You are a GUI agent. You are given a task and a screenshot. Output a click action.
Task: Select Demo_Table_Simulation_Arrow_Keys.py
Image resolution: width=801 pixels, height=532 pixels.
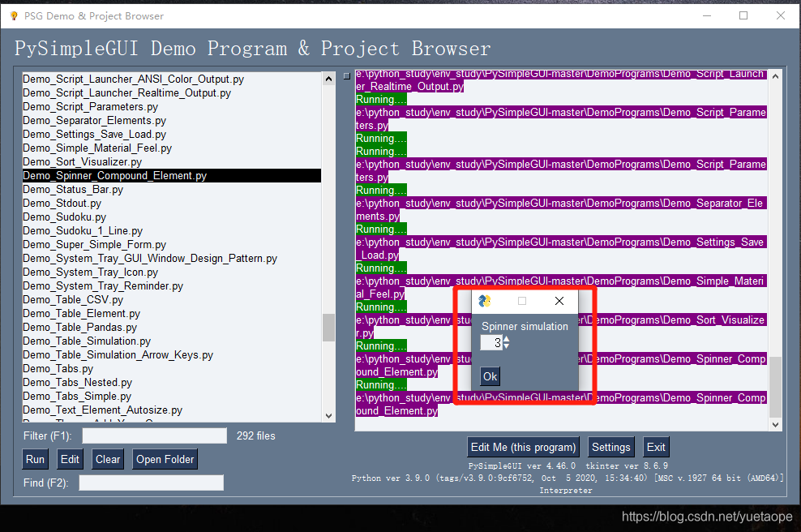[172, 355]
